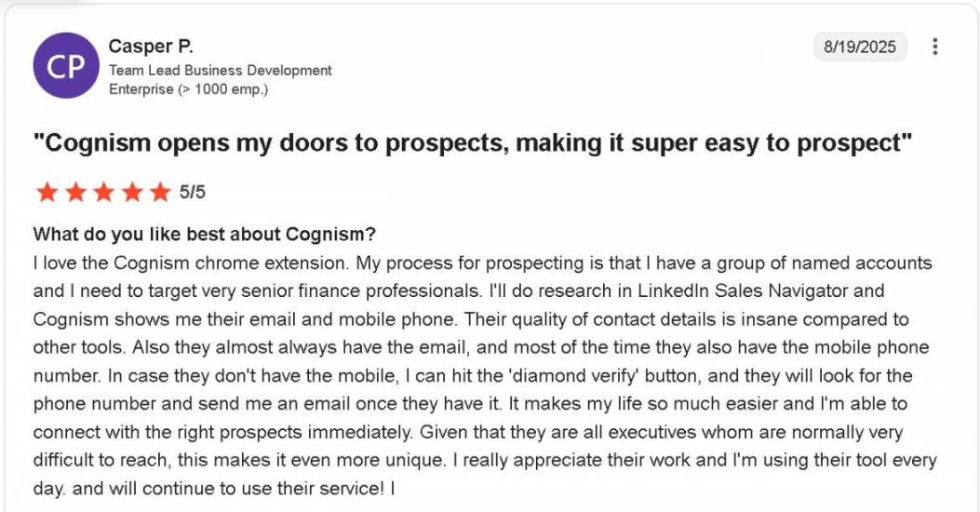
Task: Click the Enterprise (> 1000 emp.) label
Action: point(188,88)
